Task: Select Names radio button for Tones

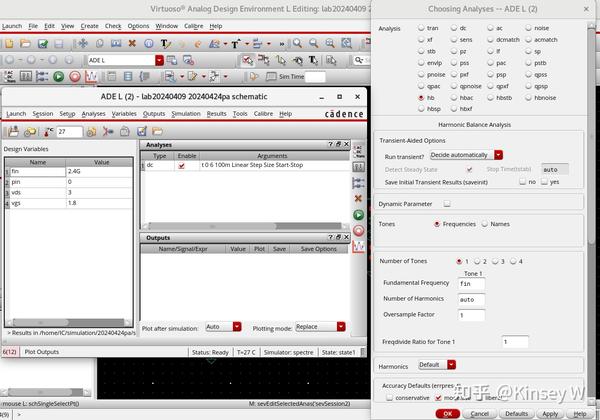Action: pyautogui.click(x=485, y=224)
